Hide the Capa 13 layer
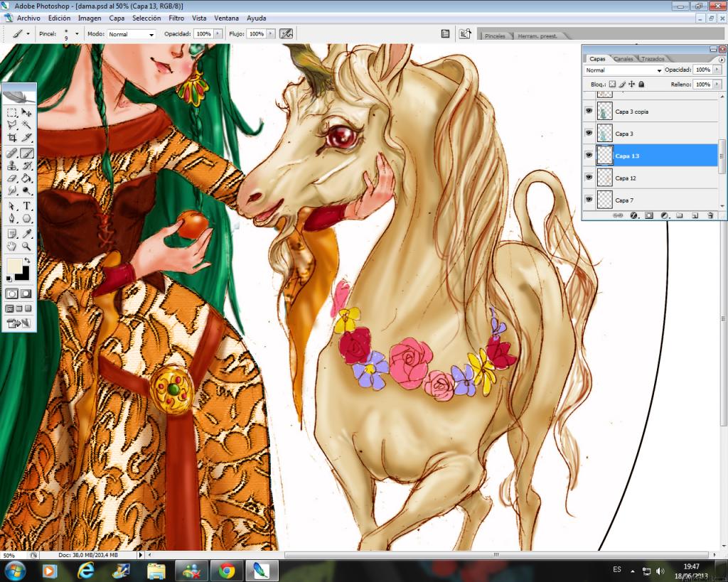The width and height of the screenshot is (728, 582). pos(589,156)
